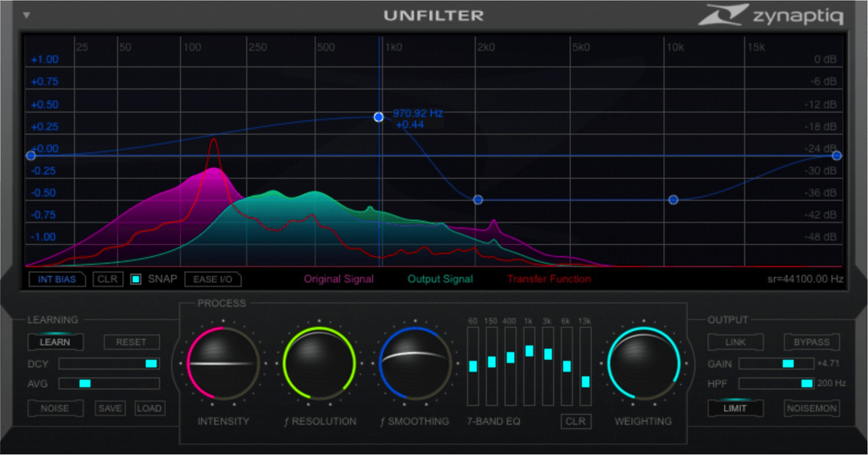
Task: Click the 1k band EQ slider handle
Action: (x=529, y=351)
